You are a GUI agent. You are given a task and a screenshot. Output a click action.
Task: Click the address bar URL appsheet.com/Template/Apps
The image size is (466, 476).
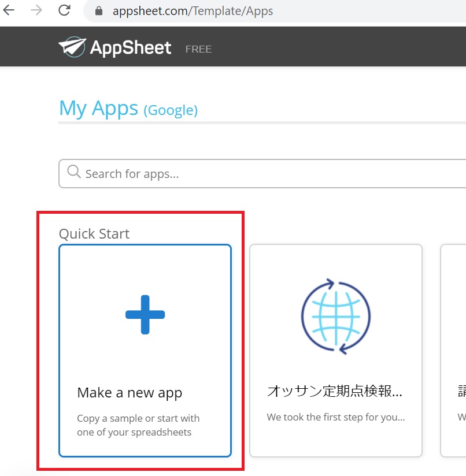(193, 11)
